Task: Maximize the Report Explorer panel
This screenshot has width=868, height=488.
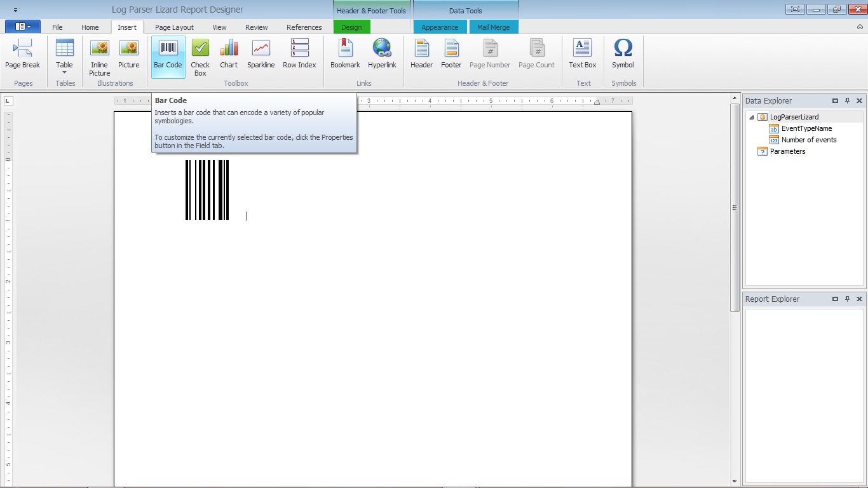Action: pos(835,299)
